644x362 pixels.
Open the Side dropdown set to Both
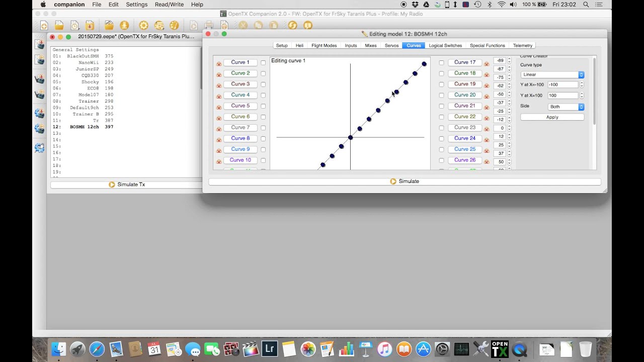click(x=566, y=107)
